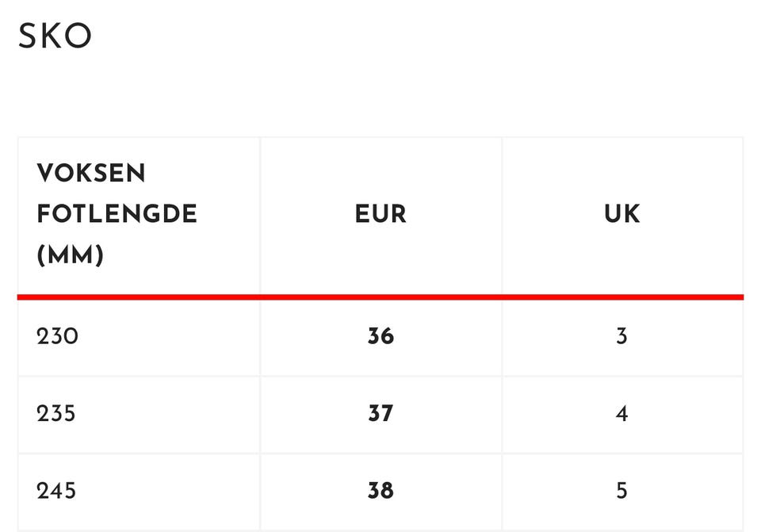This screenshot has height=532, width=761.
Task: Click the divider between FOTLENGDE and EUR headers
Action: [260, 214]
